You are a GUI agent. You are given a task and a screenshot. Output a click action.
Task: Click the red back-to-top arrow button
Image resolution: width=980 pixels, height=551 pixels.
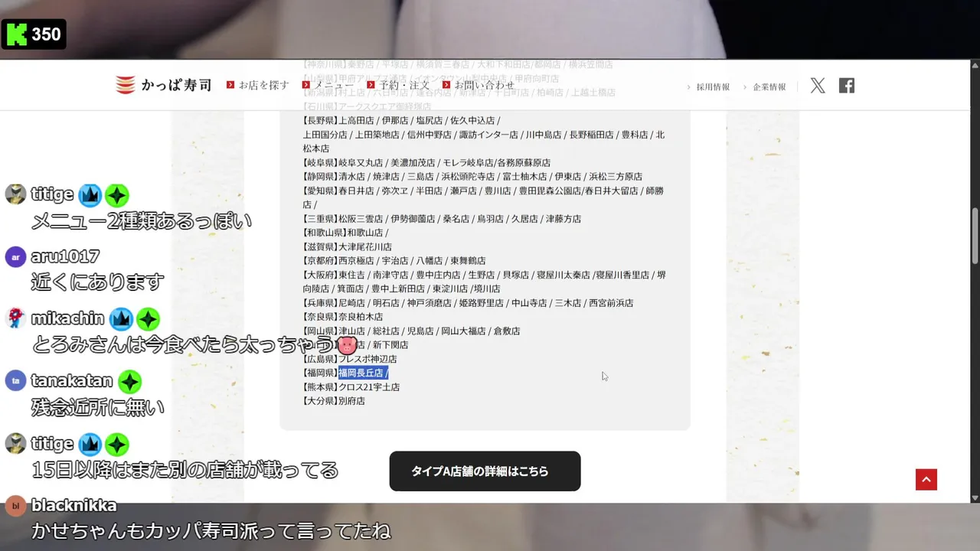pos(926,480)
